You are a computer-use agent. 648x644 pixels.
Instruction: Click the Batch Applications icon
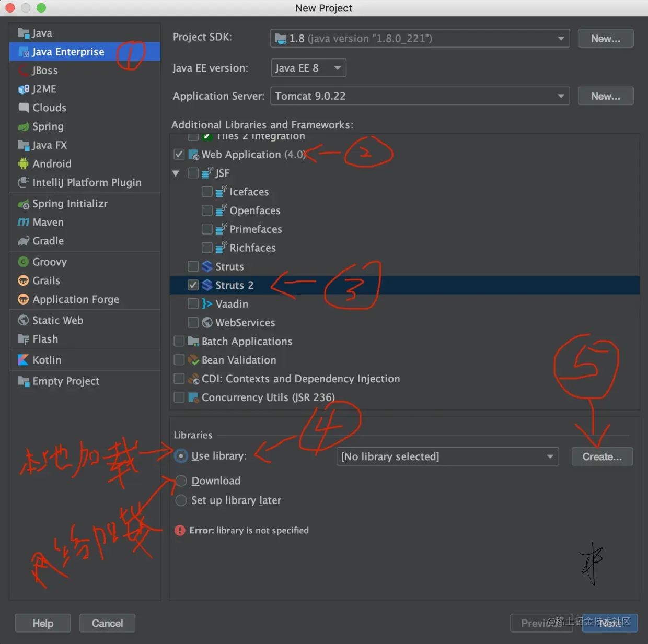coord(193,341)
